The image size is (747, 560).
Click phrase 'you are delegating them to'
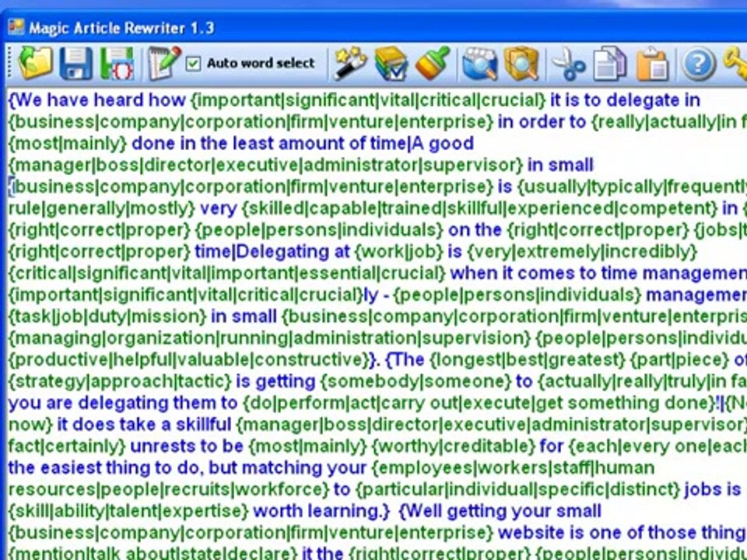(x=123, y=403)
